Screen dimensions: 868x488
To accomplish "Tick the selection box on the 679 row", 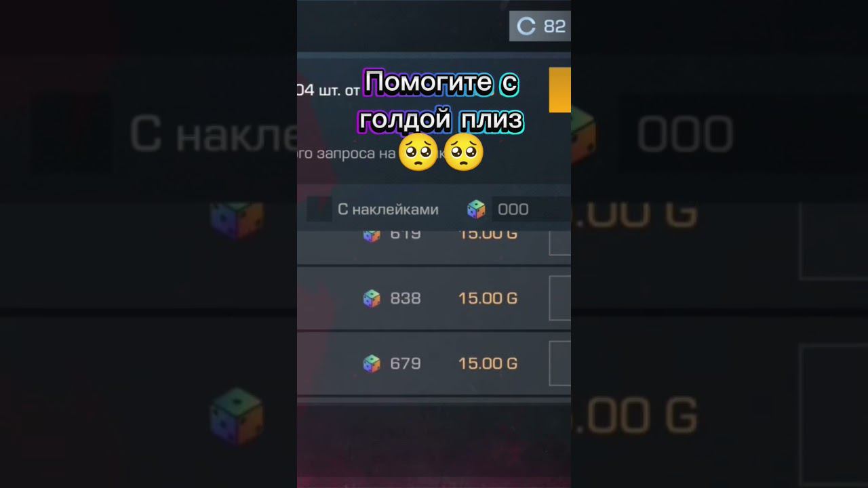I will point(559,363).
